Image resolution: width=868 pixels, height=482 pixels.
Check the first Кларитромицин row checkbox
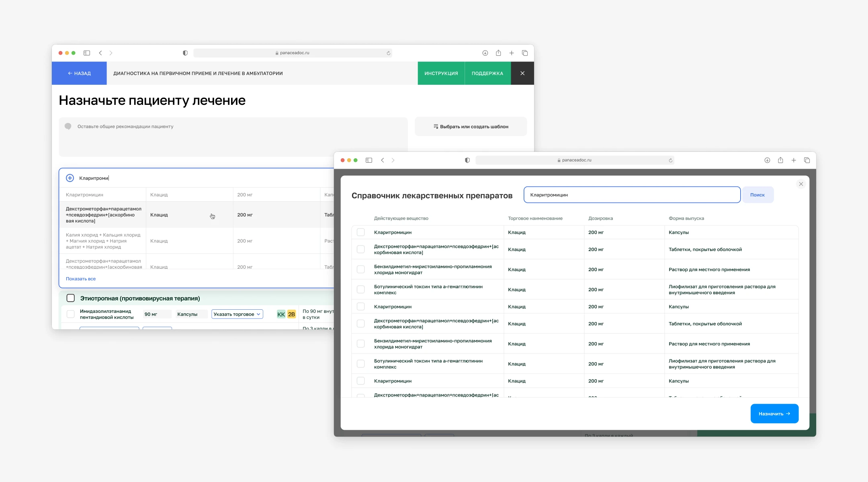coord(361,232)
